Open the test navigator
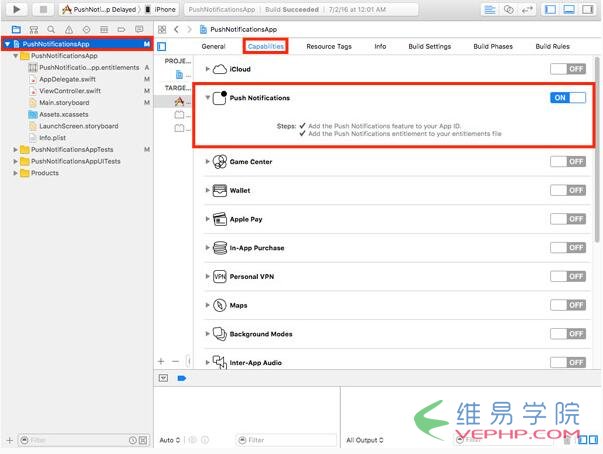The image size is (603, 454). pos(87,30)
